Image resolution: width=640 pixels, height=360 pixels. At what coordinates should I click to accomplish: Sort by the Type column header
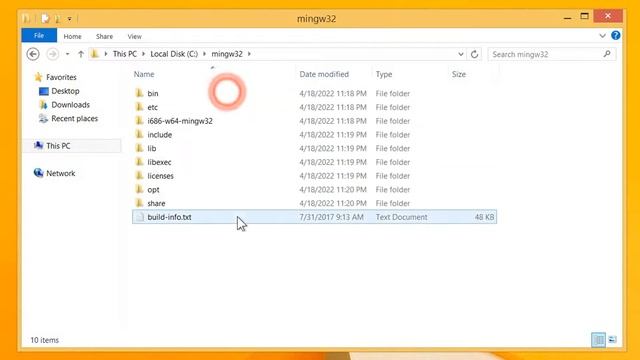[x=384, y=74]
